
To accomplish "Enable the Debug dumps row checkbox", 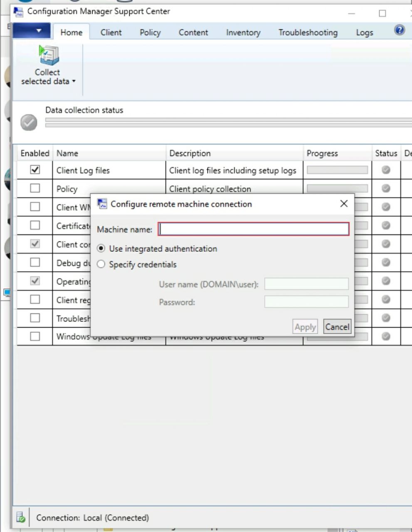I will click(35, 262).
